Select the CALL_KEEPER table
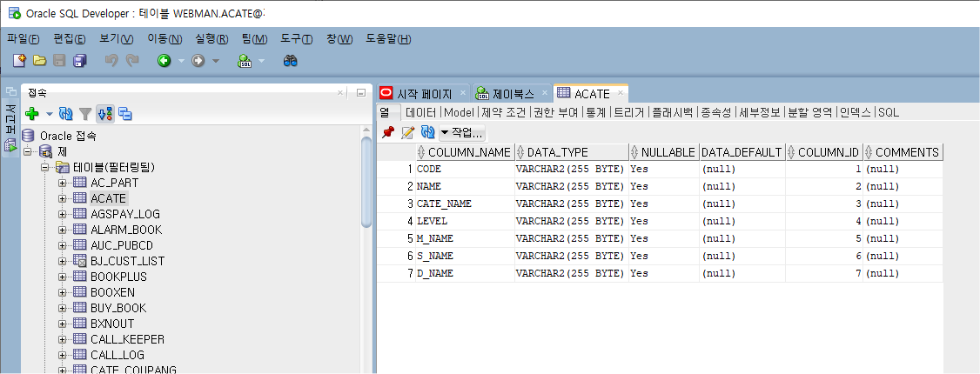The image size is (980, 374). coord(127,339)
